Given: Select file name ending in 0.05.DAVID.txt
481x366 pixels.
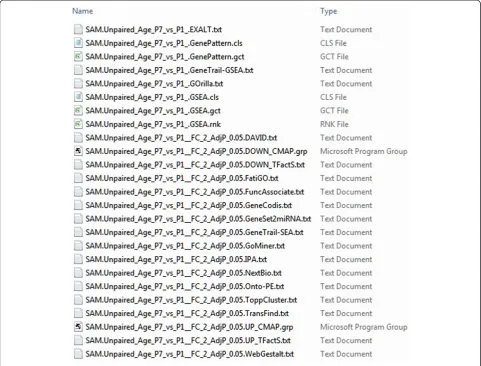Looking at the screenshot, I should click(x=181, y=137).
